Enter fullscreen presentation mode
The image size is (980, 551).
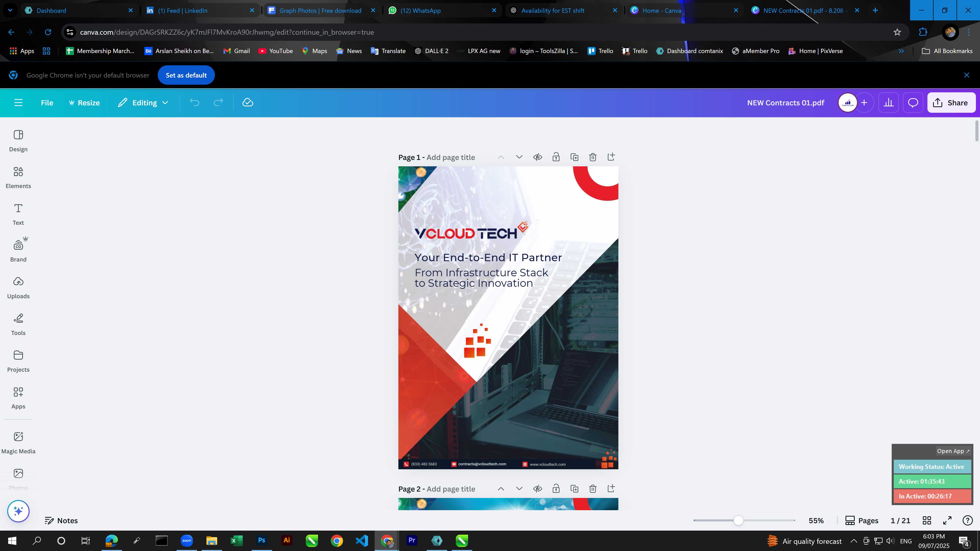(947, 521)
